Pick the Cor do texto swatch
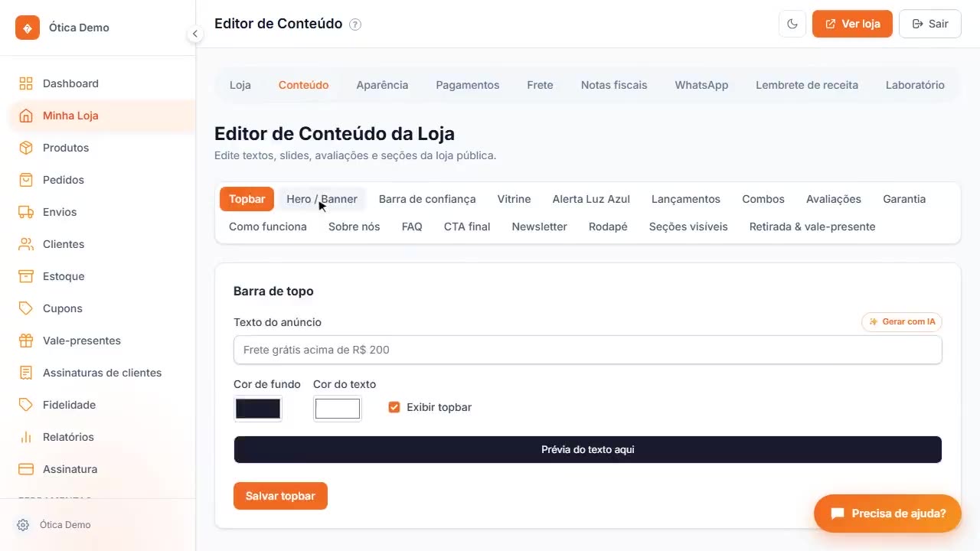This screenshot has height=551, width=980. click(338, 409)
